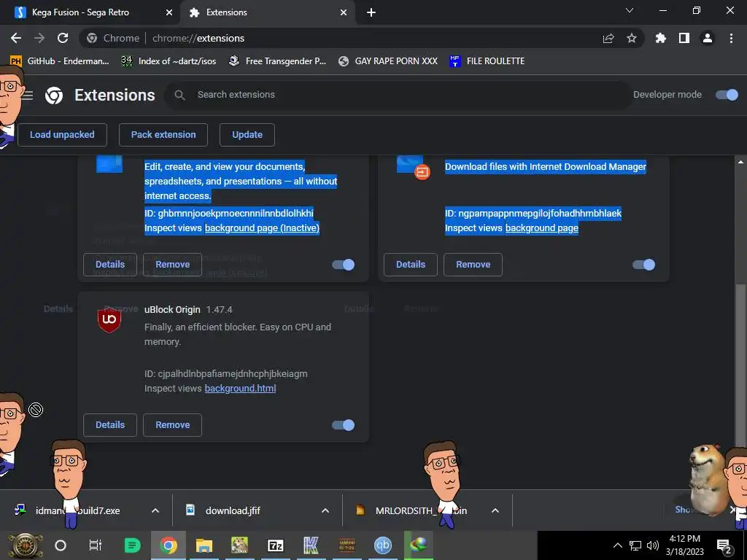Go back using browser back arrow

pyautogui.click(x=16, y=38)
